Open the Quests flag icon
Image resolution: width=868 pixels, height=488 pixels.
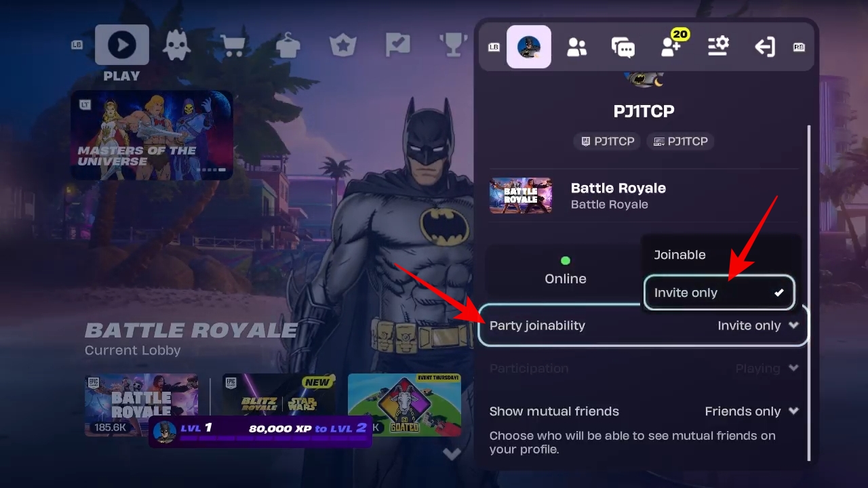398,46
